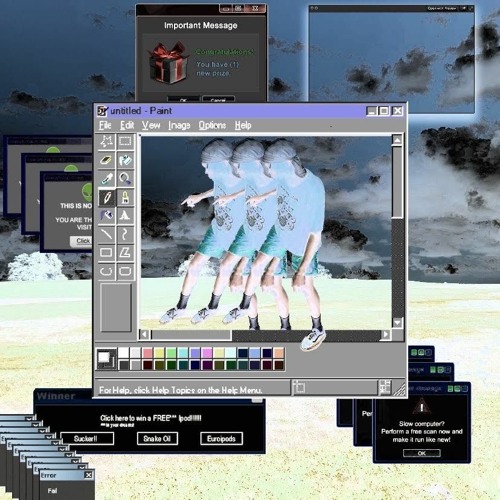Screen dimensions: 500x500
Task: Open the Image menu
Action: 179,125
